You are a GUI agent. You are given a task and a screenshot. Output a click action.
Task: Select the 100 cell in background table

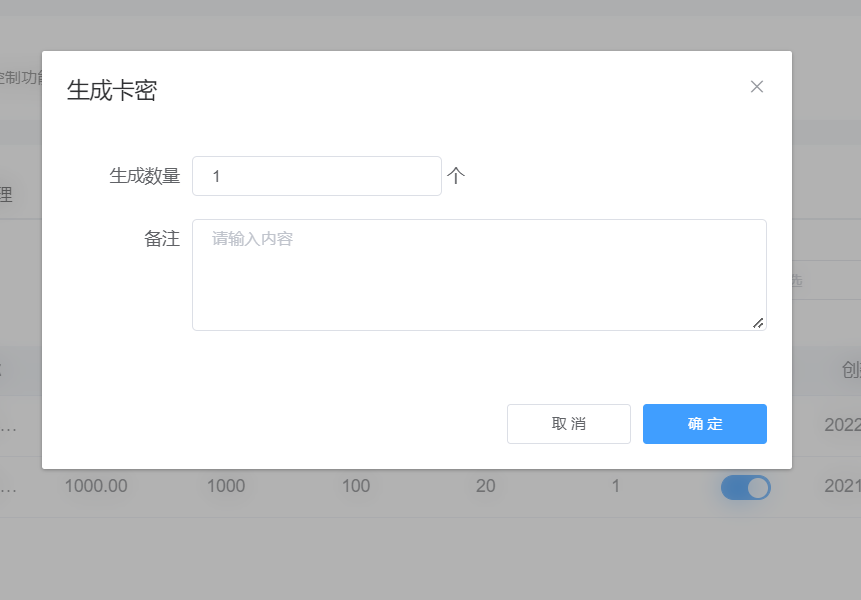point(356,486)
